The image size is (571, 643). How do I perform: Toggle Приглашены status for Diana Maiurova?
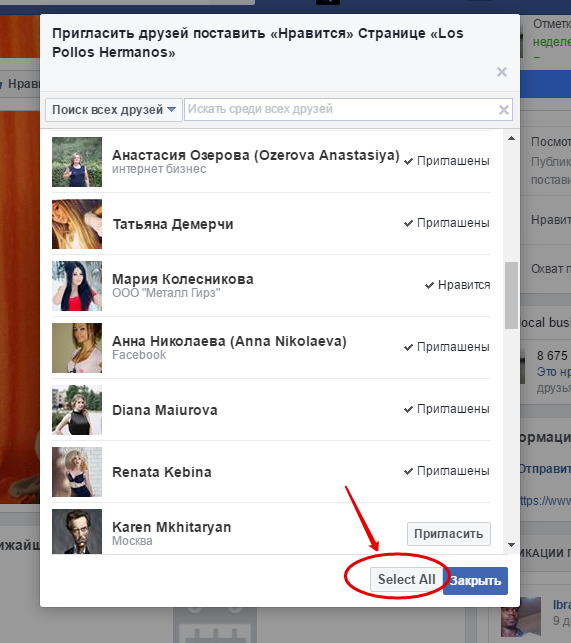(447, 409)
